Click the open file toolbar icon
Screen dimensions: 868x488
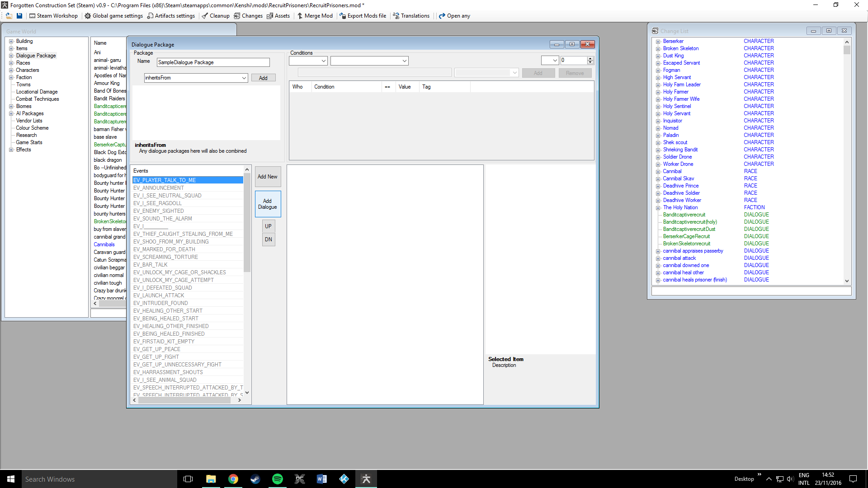[9, 16]
